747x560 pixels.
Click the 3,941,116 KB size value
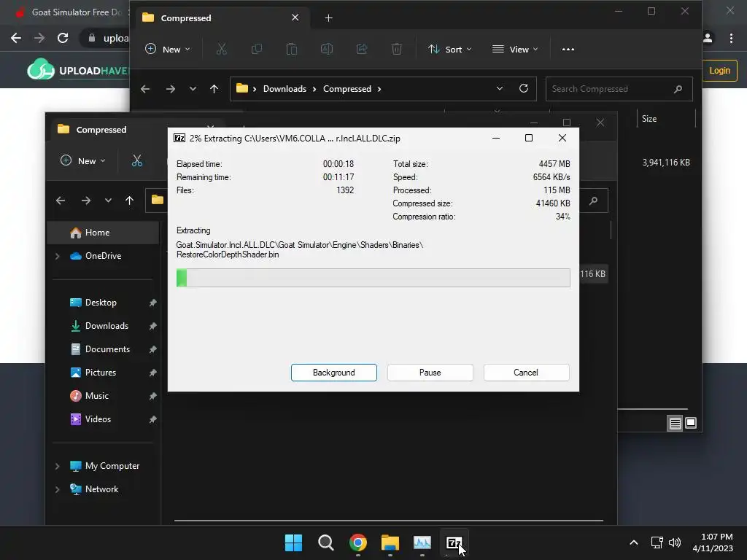665,163
